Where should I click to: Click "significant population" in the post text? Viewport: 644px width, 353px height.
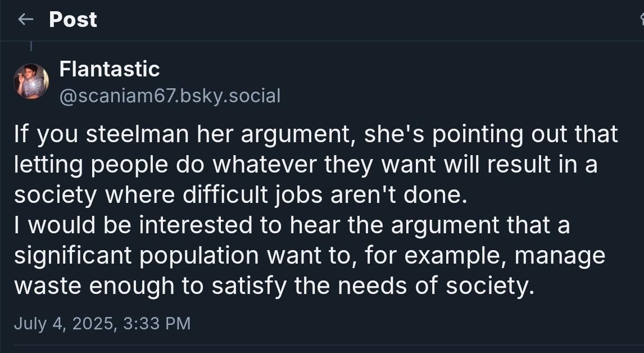[137, 256]
